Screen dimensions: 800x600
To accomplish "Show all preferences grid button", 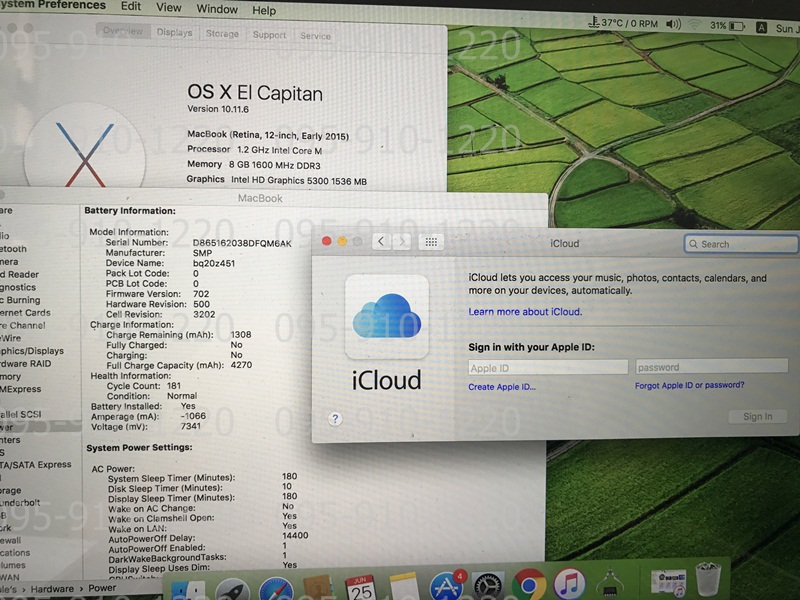I will 431,242.
